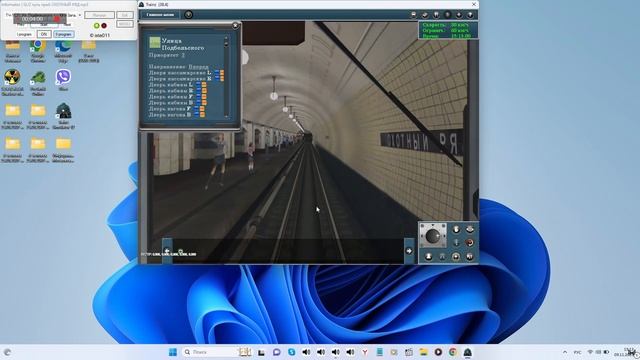
Task: Click the left arrow on the bottom bar
Action: pos(167,251)
